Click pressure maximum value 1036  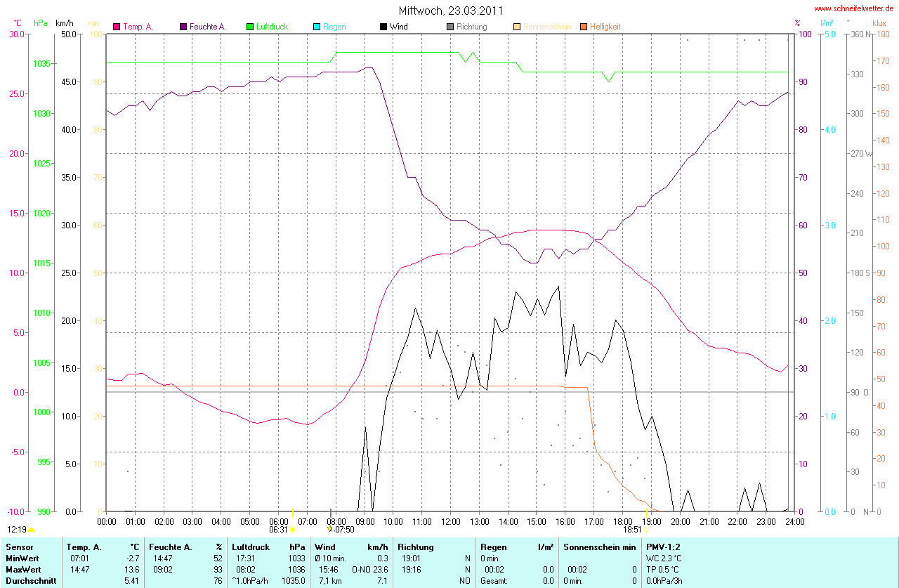(296, 569)
